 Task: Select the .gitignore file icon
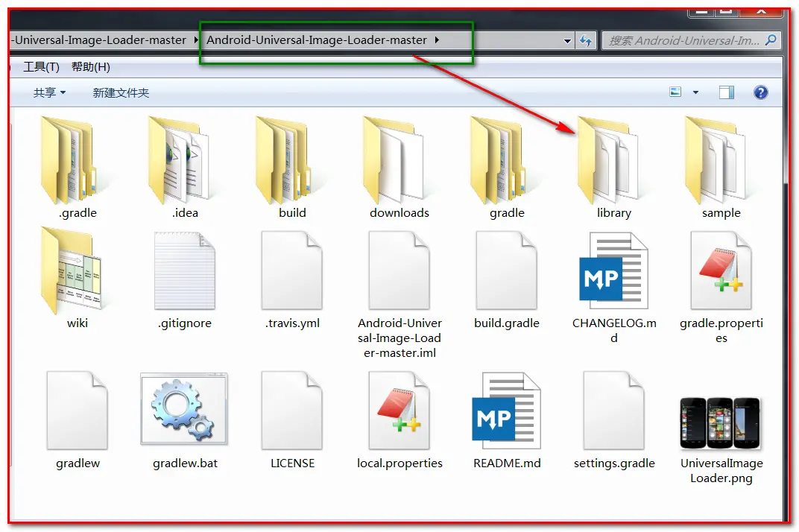click(184, 270)
